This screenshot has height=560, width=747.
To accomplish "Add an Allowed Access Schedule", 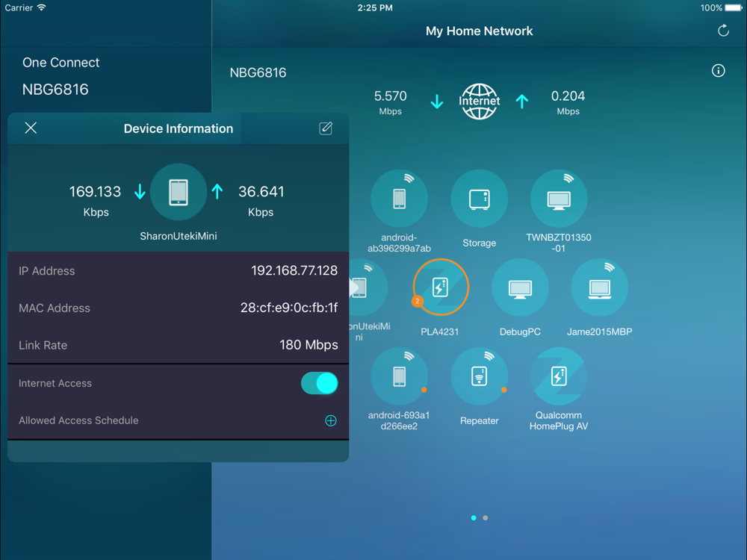I will [330, 420].
